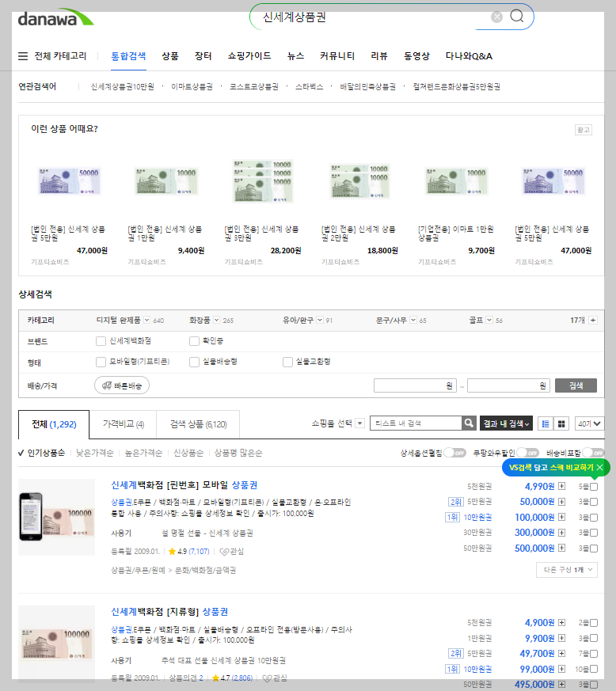Click the 관심 heart icon of mobile 상품권
Viewport: 616px width, 691px height.
(x=224, y=552)
